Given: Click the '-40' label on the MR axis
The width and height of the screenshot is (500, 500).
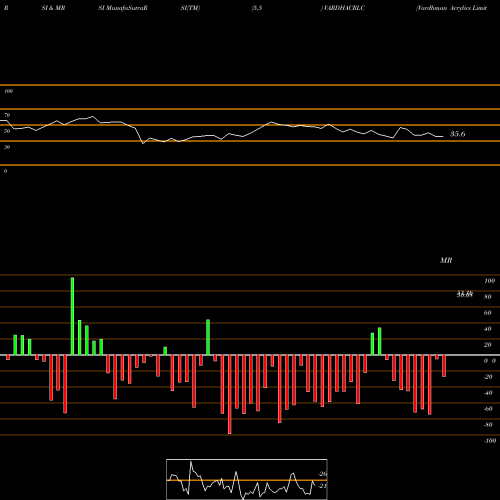Looking at the screenshot, I should pos(488,393).
